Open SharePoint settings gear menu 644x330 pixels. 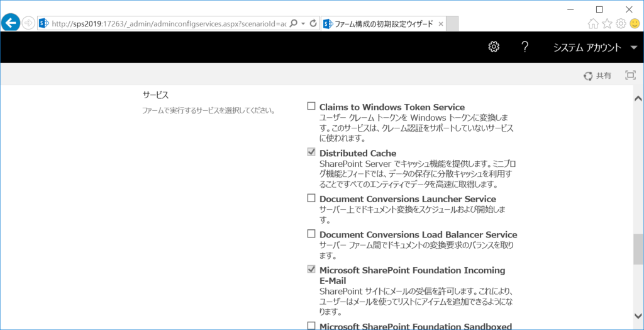[x=493, y=47]
